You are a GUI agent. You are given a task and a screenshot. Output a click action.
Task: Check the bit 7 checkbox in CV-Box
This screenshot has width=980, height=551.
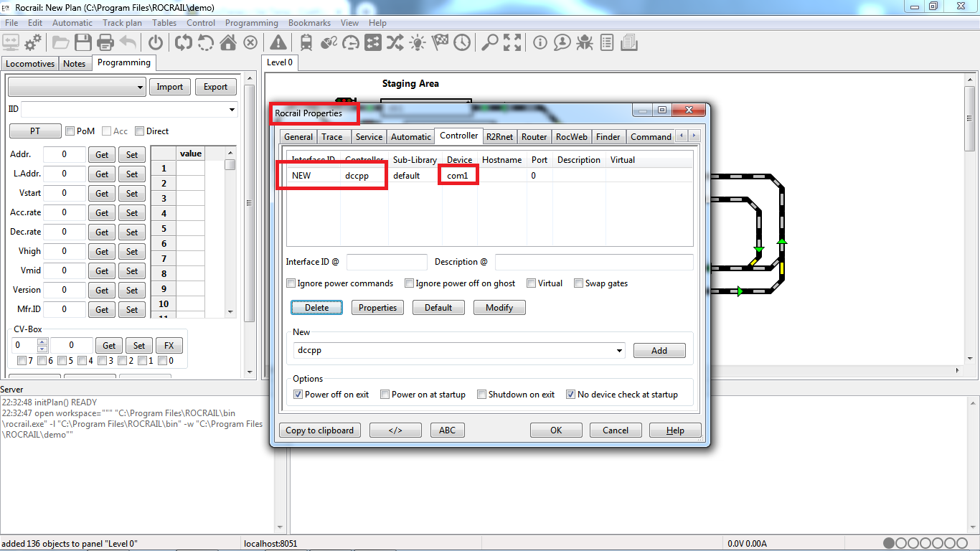click(22, 361)
